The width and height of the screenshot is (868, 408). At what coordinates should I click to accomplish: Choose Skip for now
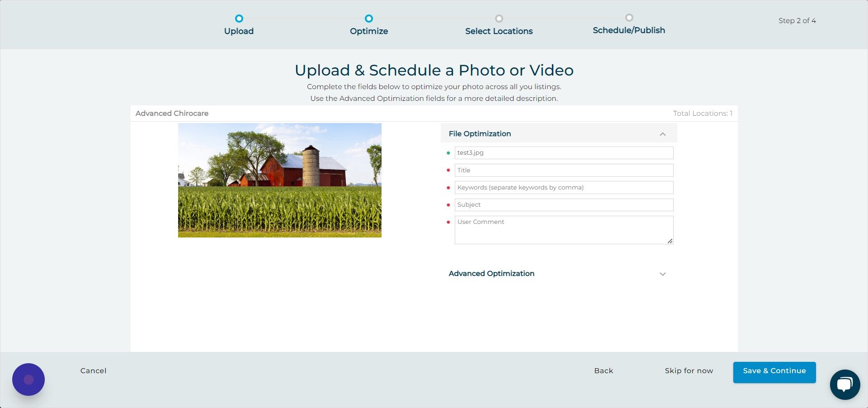(x=689, y=370)
